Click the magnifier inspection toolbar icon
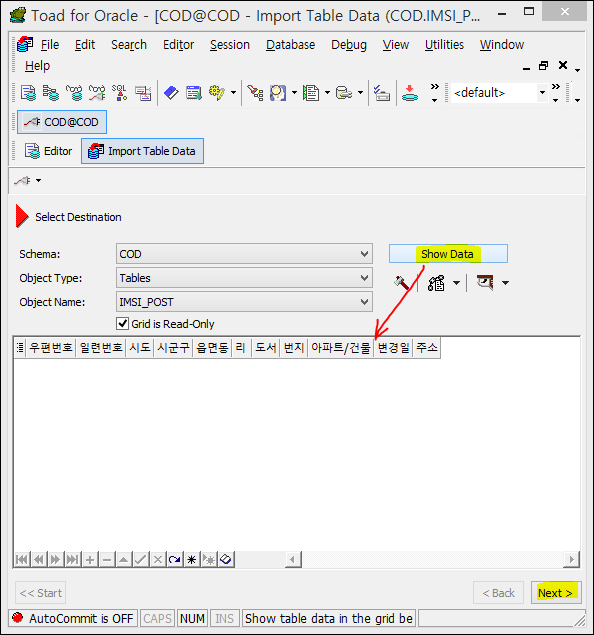 click(x=278, y=93)
